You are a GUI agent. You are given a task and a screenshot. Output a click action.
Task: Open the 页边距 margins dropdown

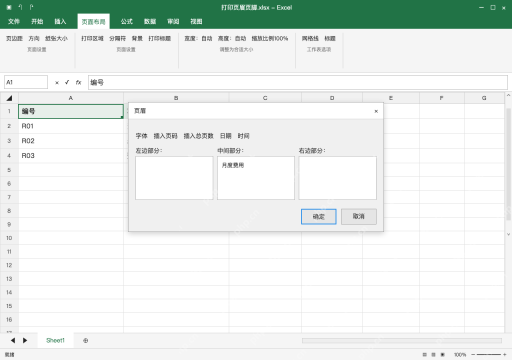14,38
